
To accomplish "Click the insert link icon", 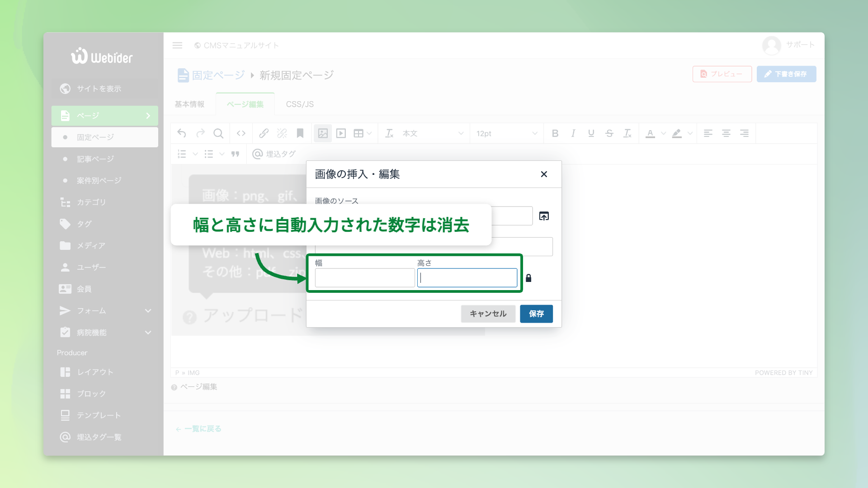I will 264,133.
